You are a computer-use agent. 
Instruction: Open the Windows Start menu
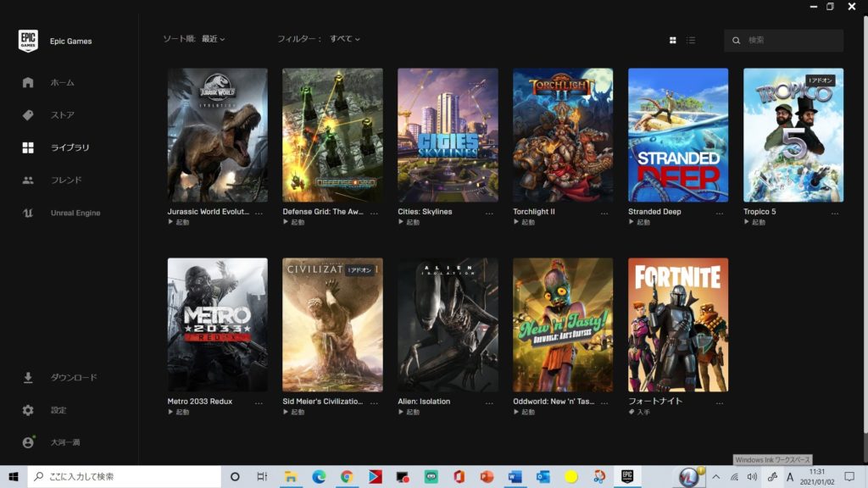[14, 476]
